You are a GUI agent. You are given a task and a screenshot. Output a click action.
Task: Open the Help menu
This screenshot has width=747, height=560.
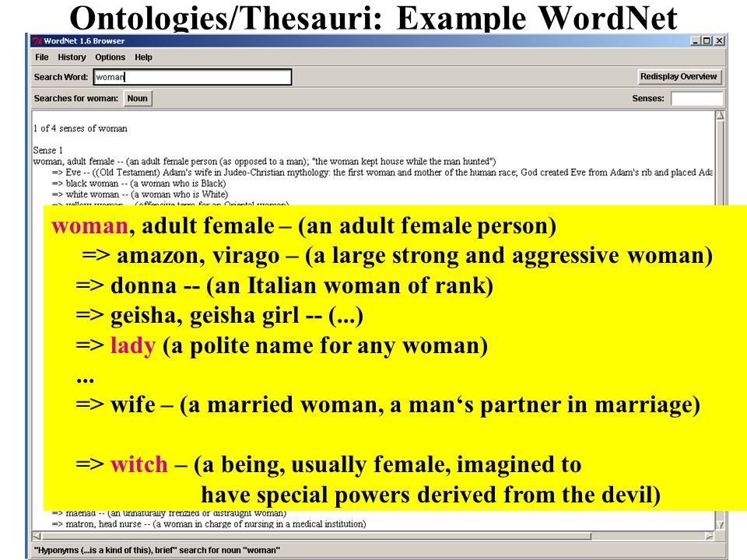[143, 57]
